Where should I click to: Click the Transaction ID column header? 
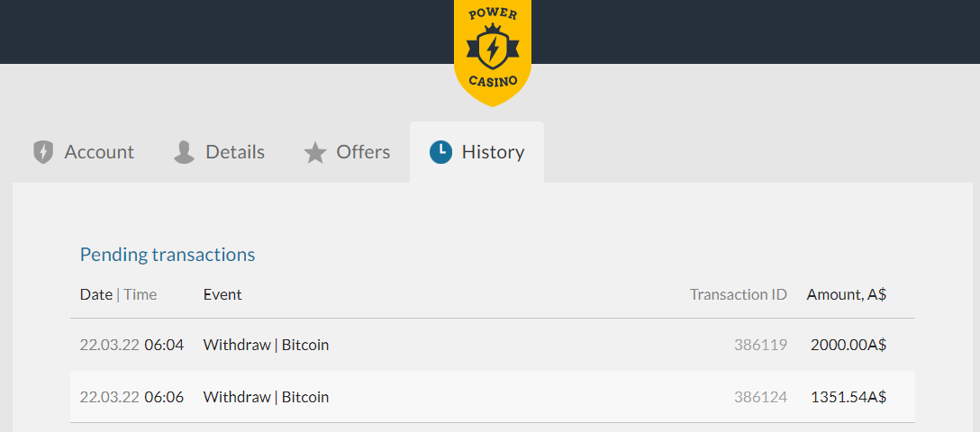click(738, 294)
